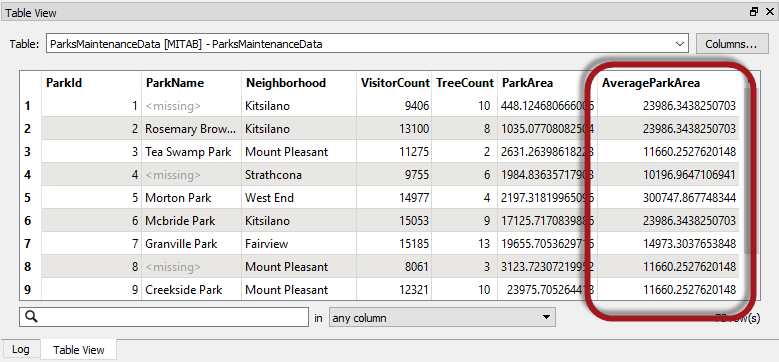779x362 pixels.
Task: Select row header 5
Action: point(30,198)
